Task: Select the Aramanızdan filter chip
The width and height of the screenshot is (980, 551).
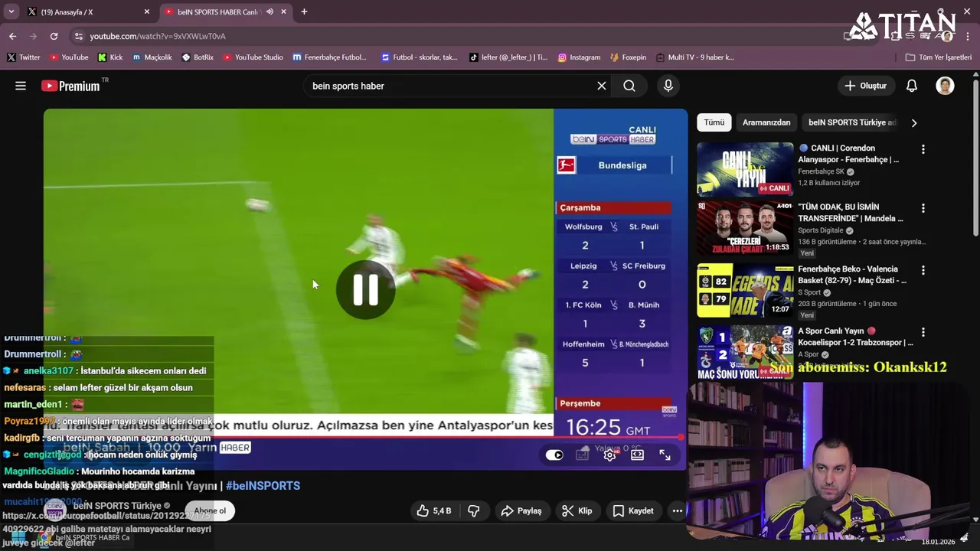Action: pos(766,122)
